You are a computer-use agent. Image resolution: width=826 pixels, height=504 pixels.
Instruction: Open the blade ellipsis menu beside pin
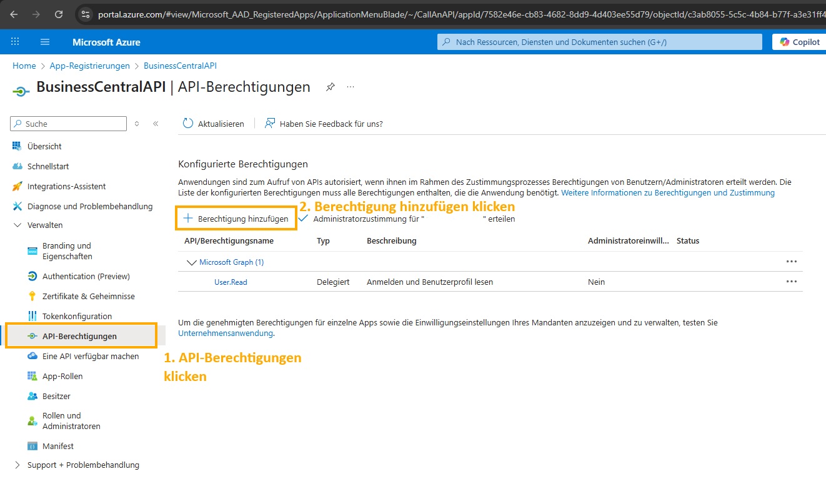351,87
